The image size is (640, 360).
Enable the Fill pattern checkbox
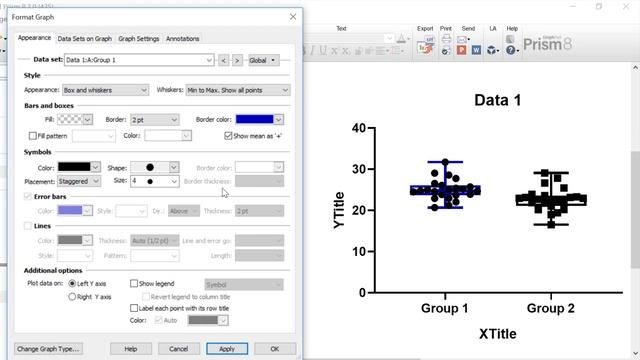[33, 136]
